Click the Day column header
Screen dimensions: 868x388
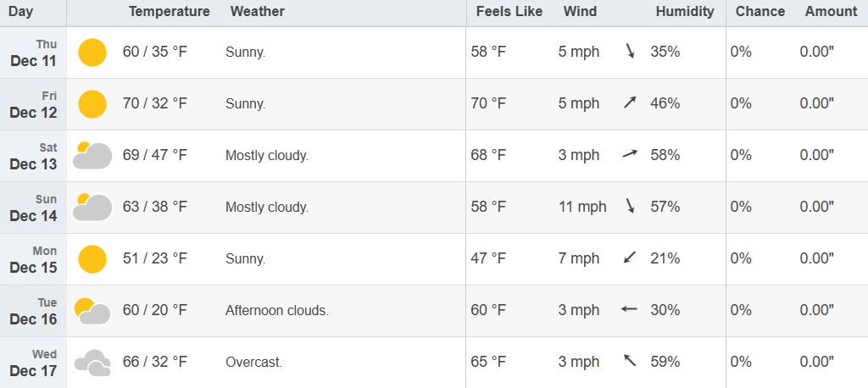[x=20, y=12]
